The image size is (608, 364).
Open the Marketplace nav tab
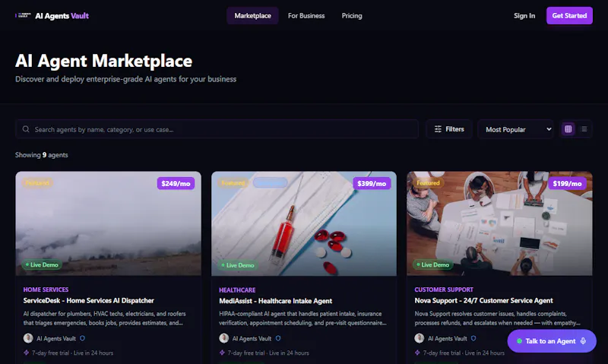coord(252,16)
